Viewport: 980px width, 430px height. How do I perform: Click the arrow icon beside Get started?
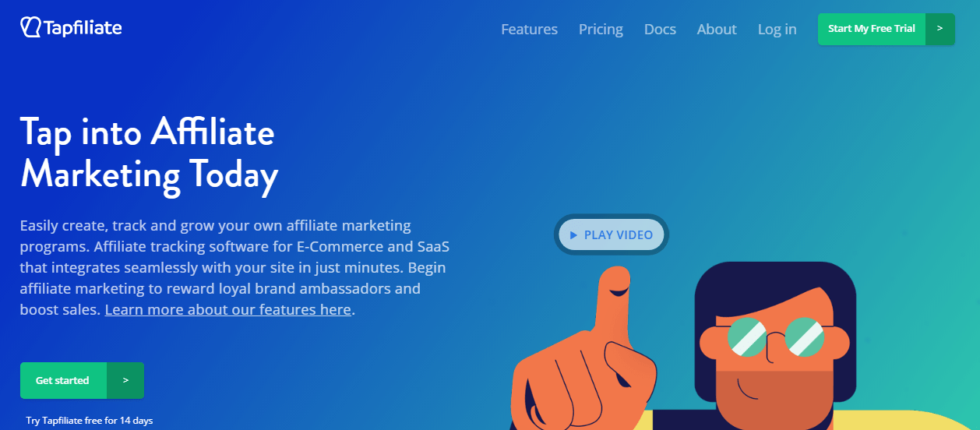pos(125,380)
